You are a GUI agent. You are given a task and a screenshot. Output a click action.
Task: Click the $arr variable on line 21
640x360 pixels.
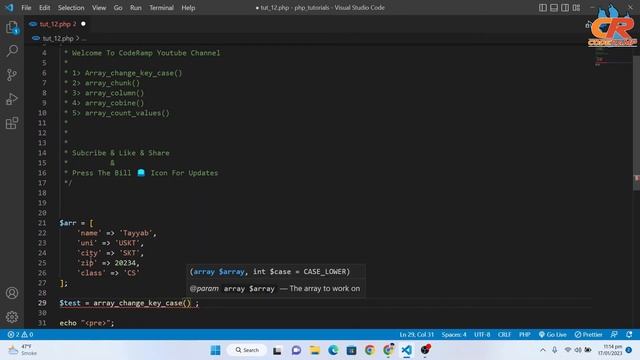68,223
